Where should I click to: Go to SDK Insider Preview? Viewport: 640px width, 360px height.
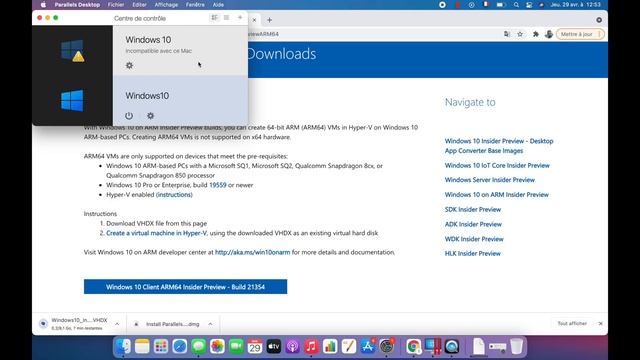pyautogui.click(x=473, y=209)
